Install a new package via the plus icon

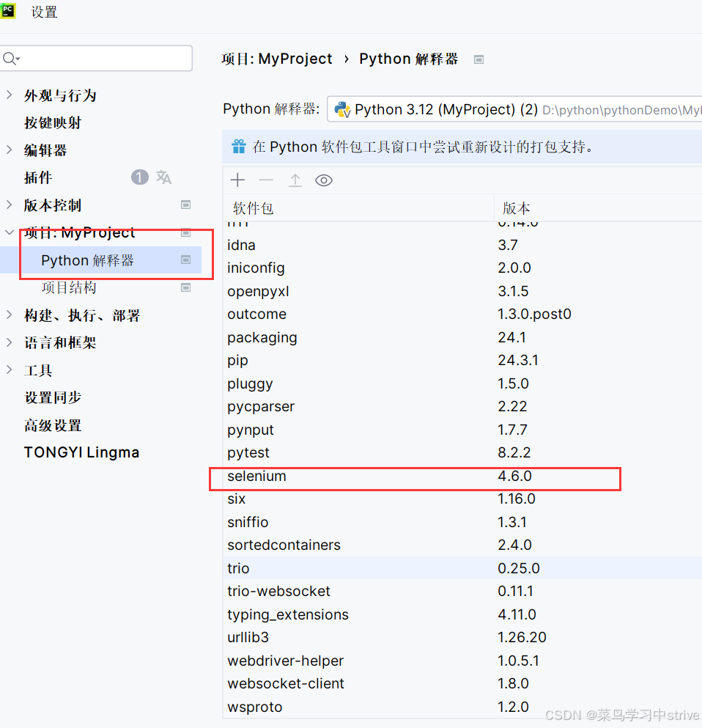(237, 180)
